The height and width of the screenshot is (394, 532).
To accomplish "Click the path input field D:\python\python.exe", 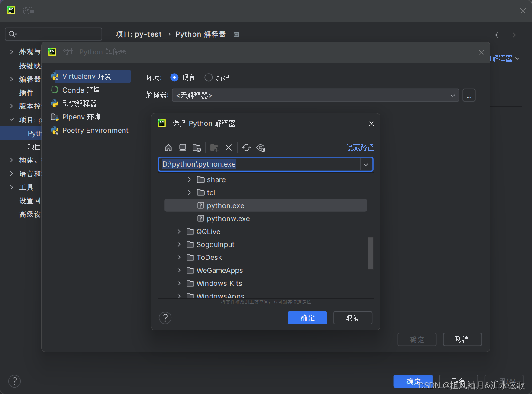I will coord(259,164).
